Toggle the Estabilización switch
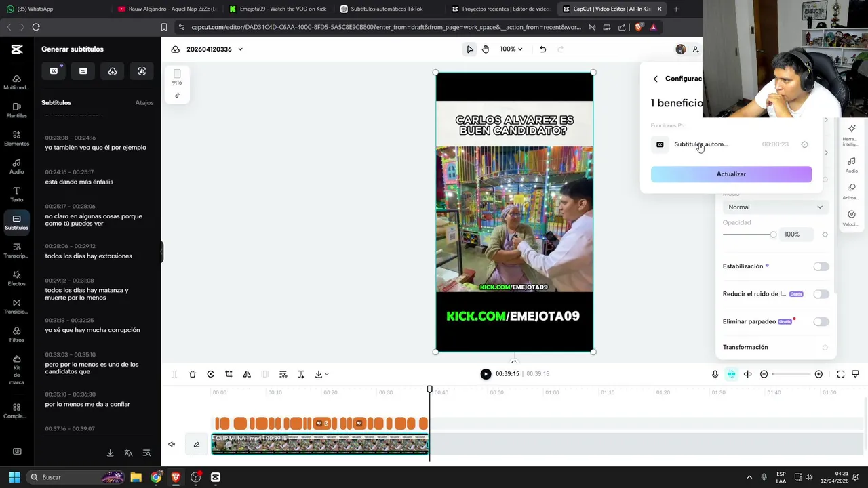Screen dimensions: 868x488 pos(821,266)
